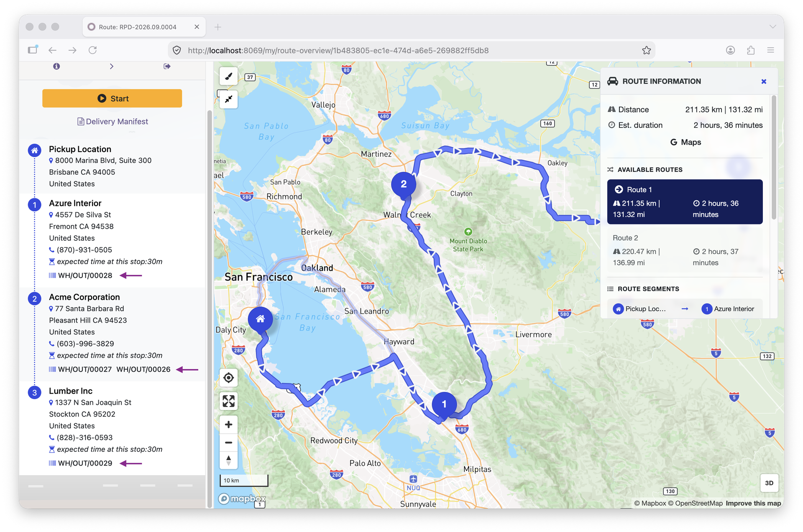
Task: Click the Acme Corporation stop title
Action: 84,297
